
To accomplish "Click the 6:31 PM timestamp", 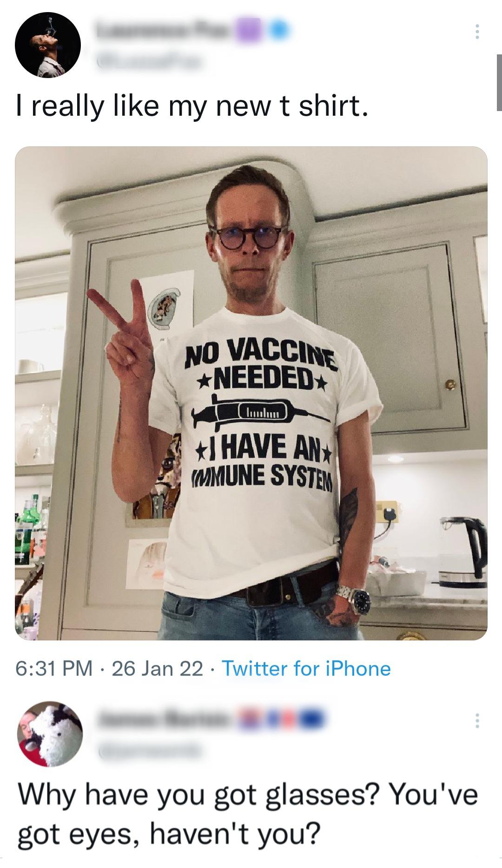I will click(53, 669).
